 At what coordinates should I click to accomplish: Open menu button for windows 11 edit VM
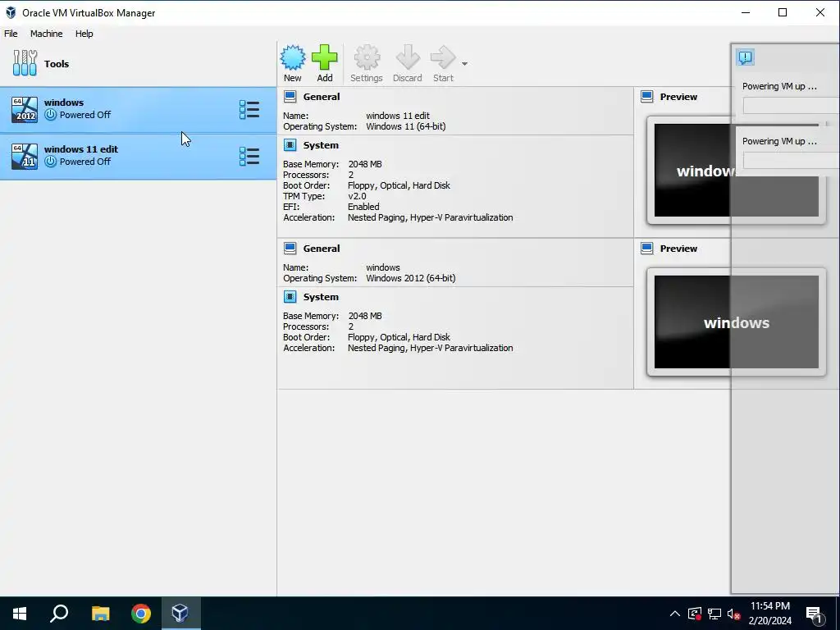pyautogui.click(x=249, y=157)
